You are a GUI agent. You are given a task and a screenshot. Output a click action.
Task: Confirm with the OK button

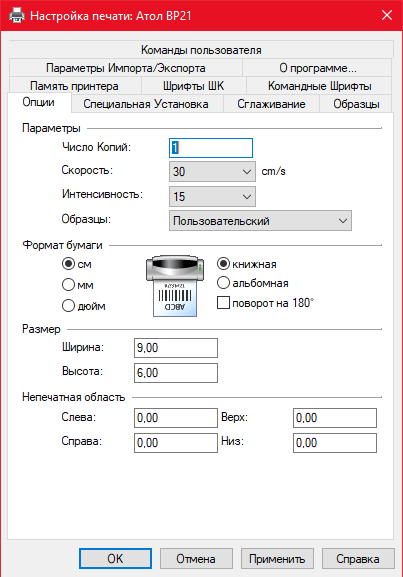pyautogui.click(x=115, y=559)
